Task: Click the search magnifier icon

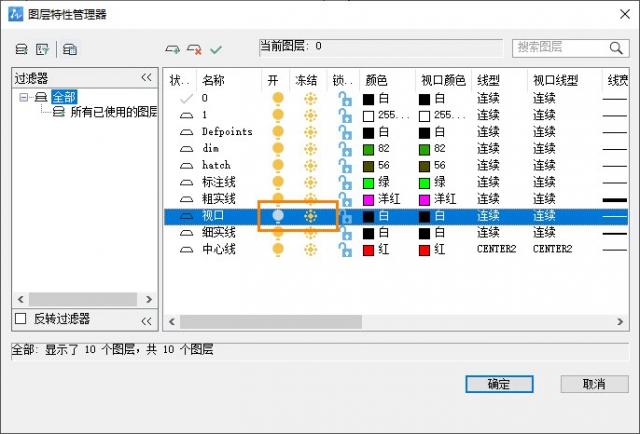Action: 616,47
